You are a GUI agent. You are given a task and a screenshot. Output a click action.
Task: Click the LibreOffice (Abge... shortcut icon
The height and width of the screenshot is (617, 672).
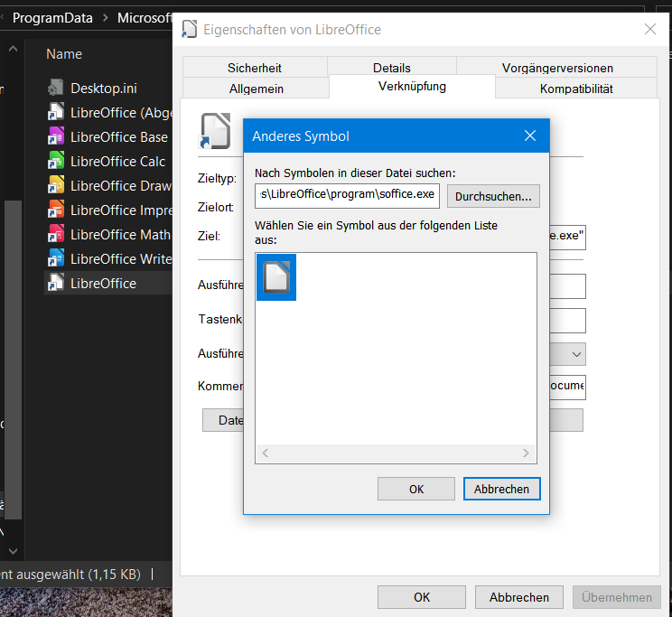click(56, 112)
